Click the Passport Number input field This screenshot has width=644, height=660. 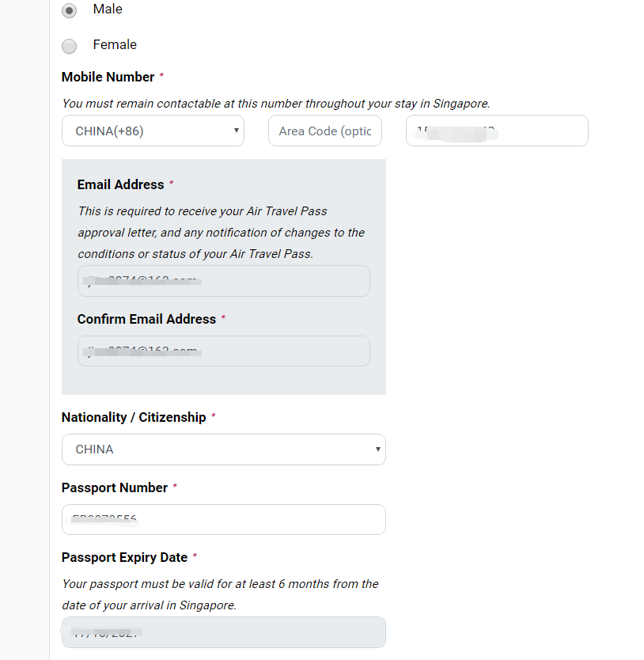tap(223, 520)
